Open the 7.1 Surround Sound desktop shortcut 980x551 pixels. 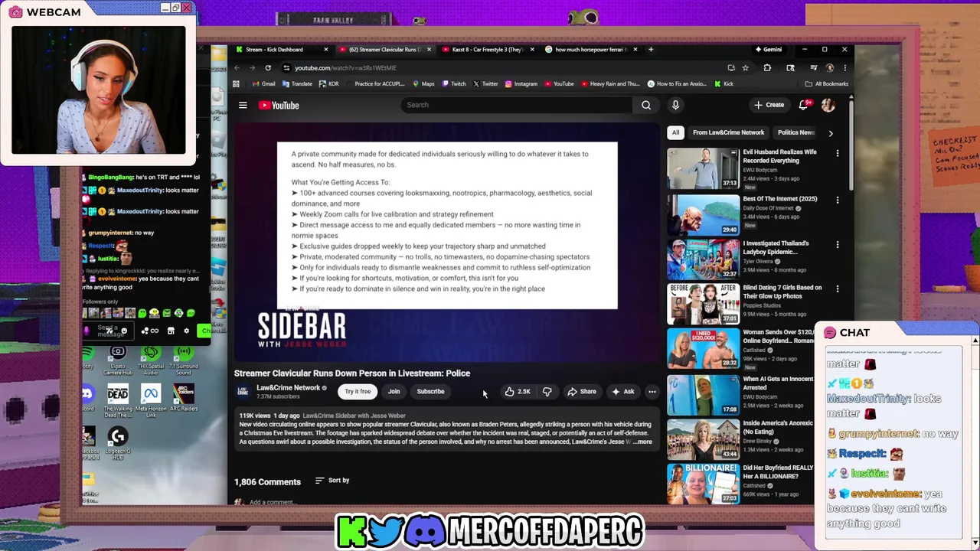click(183, 360)
